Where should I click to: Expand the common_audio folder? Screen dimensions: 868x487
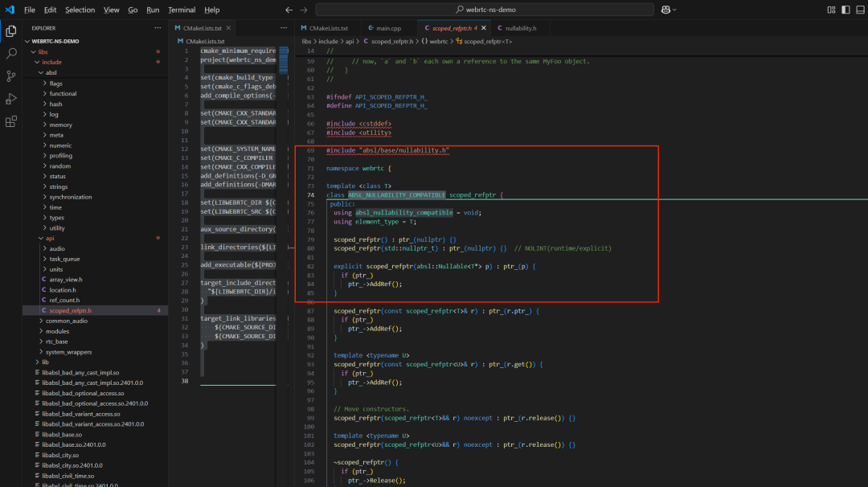click(66, 321)
